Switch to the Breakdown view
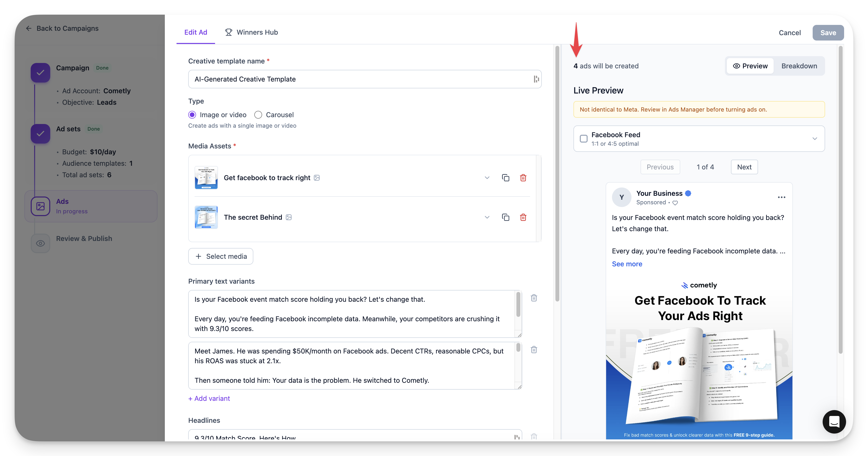The width and height of the screenshot is (868, 456). (799, 66)
